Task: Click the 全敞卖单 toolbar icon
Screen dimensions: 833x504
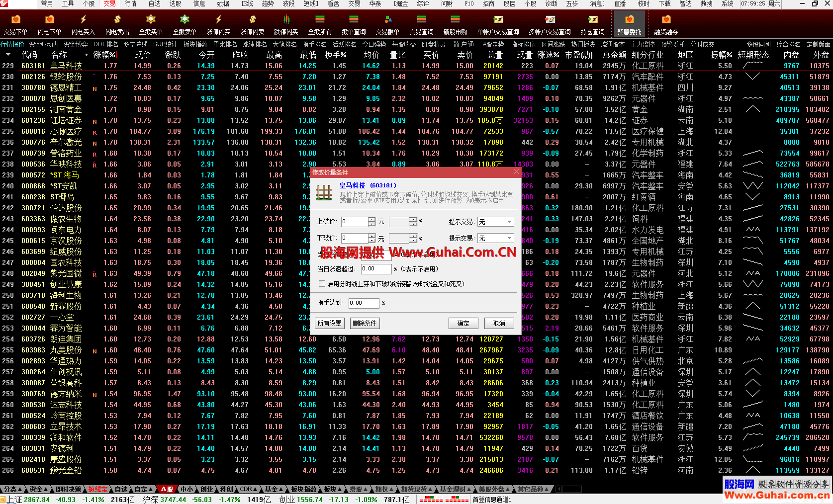Action: point(185,24)
